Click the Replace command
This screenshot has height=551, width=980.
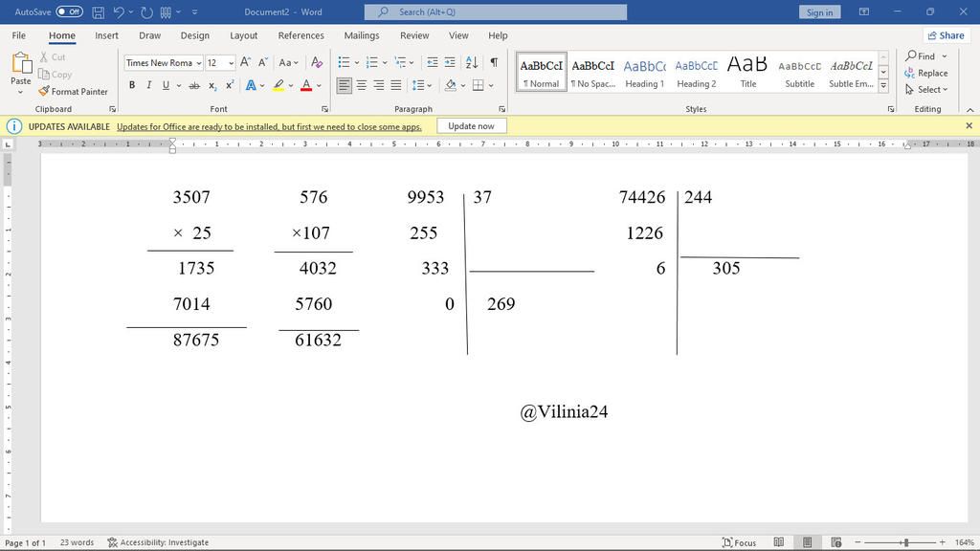click(x=926, y=73)
